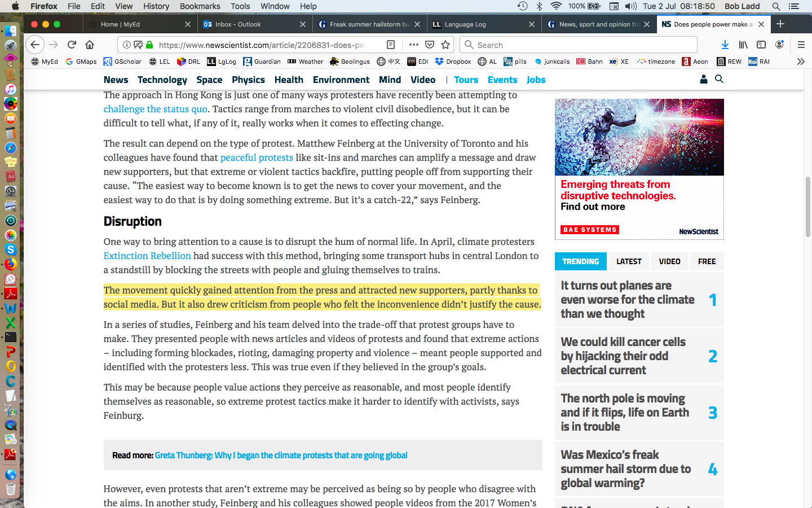Show sidebars icon in toolbar

(761, 45)
